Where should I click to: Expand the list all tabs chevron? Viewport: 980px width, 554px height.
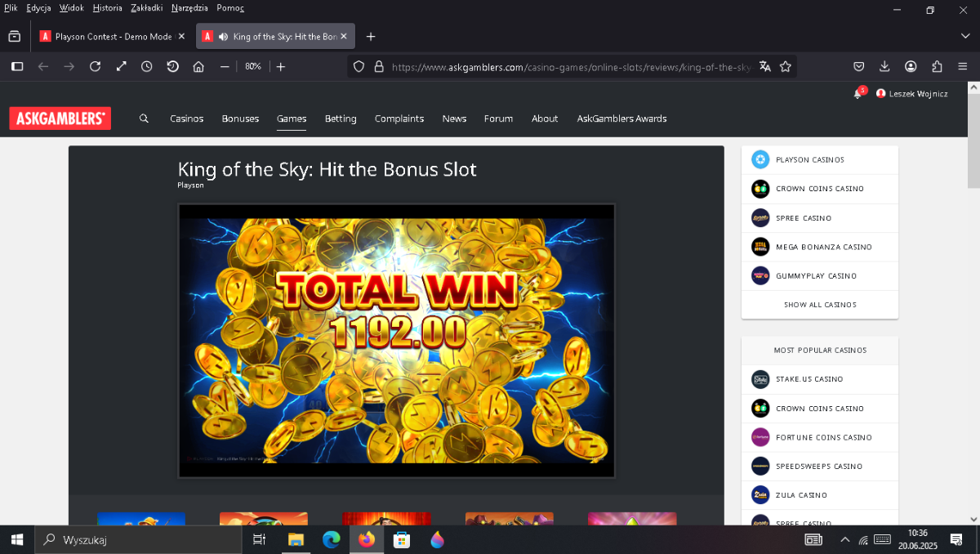coord(965,36)
